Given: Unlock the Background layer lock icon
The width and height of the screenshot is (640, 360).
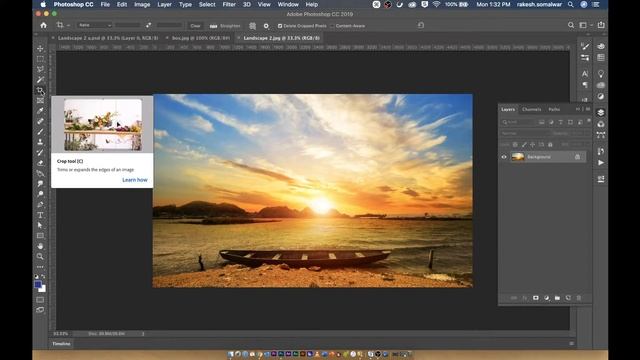Looking at the screenshot, I should pyautogui.click(x=578, y=157).
